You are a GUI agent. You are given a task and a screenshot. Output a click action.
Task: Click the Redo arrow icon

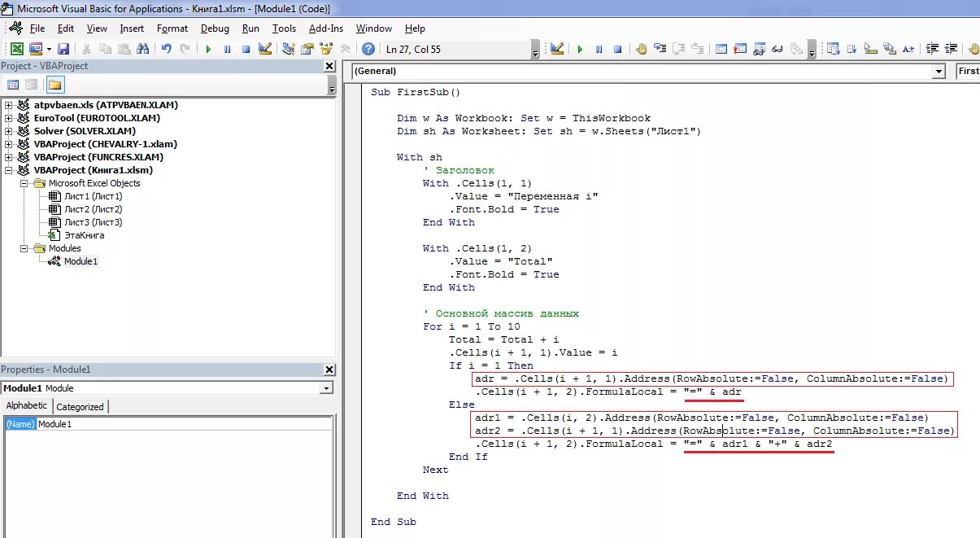tap(185, 49)
